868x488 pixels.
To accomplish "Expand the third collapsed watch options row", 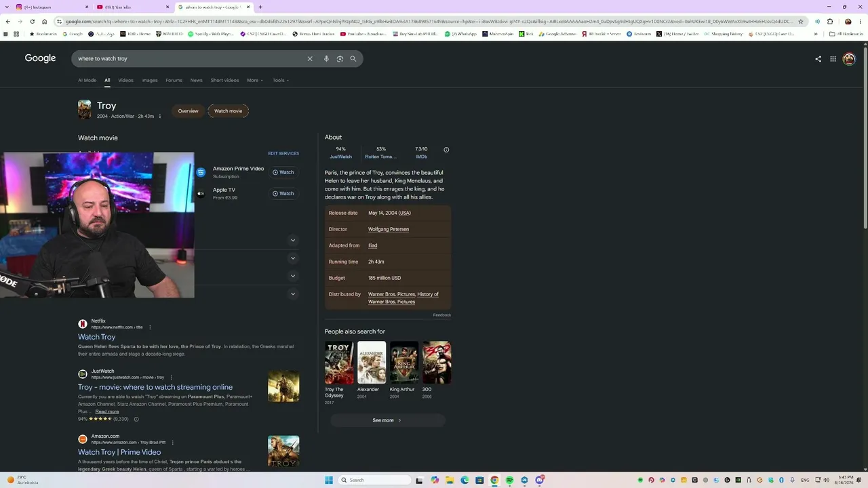I will click(293, 276).
